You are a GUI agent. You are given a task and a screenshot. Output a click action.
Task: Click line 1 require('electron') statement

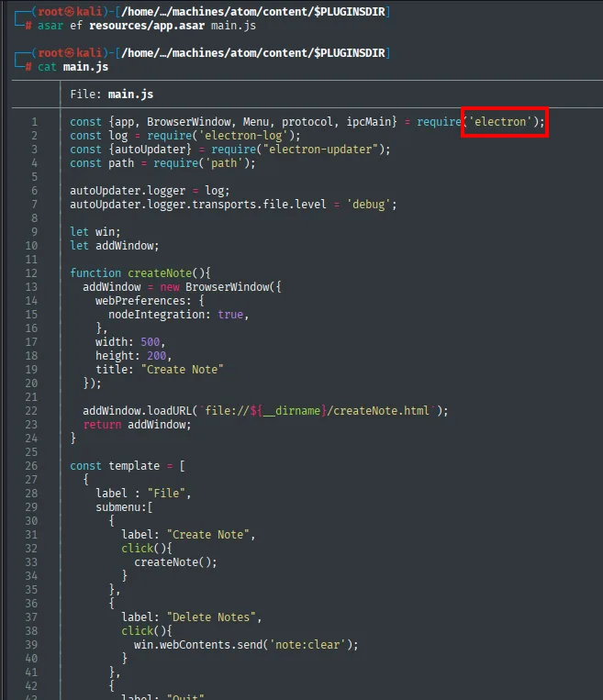coord(307,122)
